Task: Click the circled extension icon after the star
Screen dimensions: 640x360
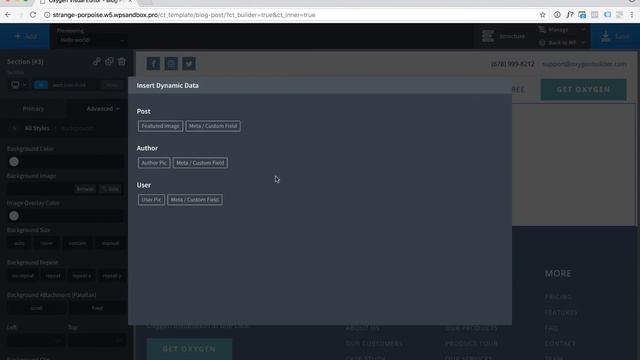Action: (x=557, y=15)
